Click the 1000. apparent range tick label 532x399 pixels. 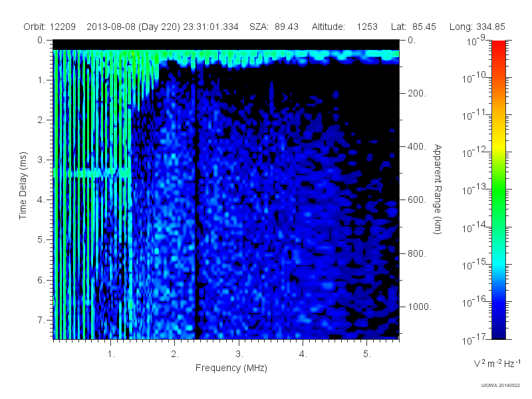pos(420,307)
